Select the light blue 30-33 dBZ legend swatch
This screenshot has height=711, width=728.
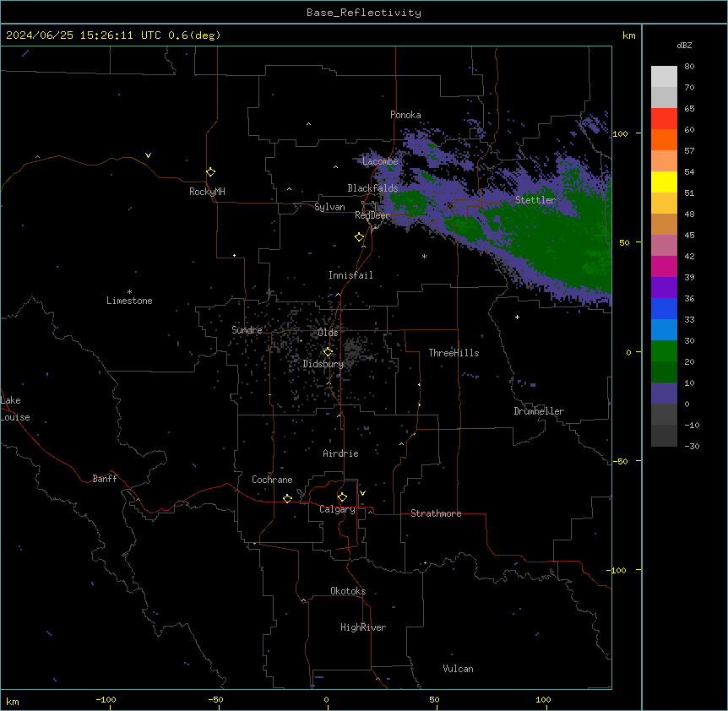point(664,330)
